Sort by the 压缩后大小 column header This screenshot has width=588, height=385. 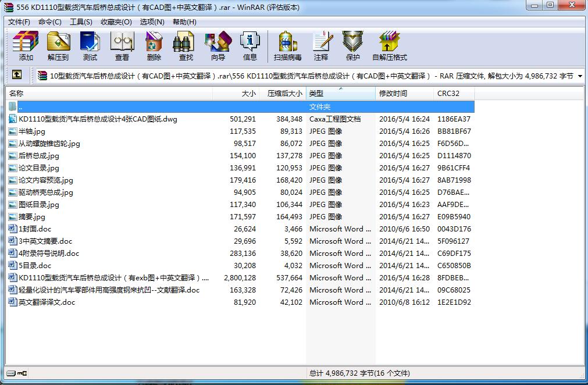coord(283,94)
